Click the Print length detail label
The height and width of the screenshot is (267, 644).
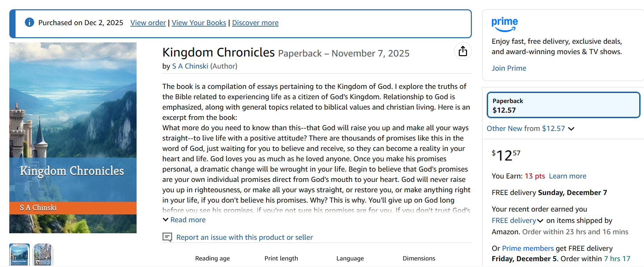281,258
